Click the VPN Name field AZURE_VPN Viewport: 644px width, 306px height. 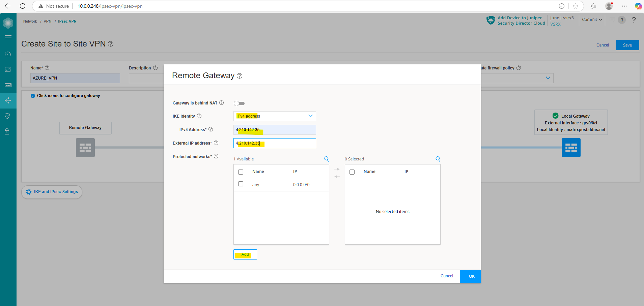click(75, 78)
